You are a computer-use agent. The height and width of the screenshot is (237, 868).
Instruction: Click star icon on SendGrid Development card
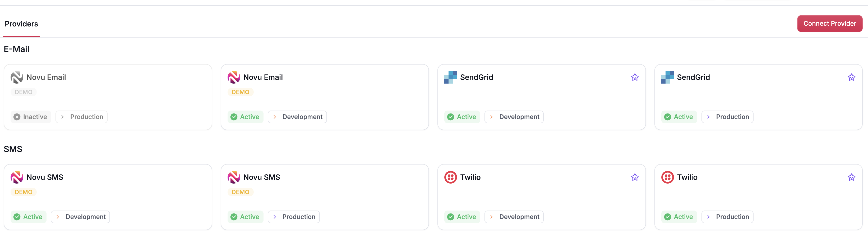635,77
